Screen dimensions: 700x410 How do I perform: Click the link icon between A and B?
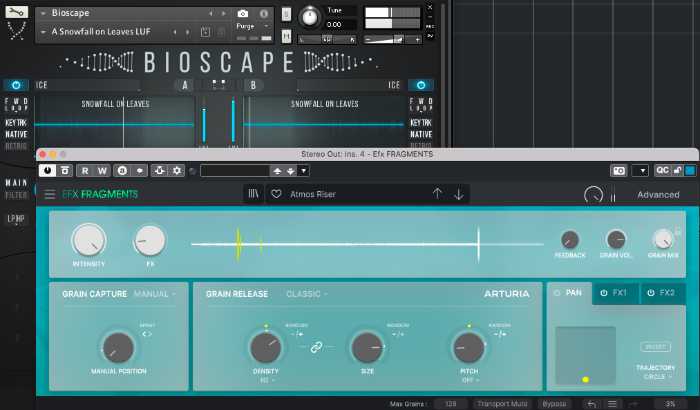click(219, 84)
